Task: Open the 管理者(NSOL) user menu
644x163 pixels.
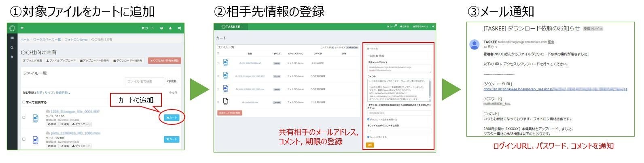Action: click(x=420, y=26)
